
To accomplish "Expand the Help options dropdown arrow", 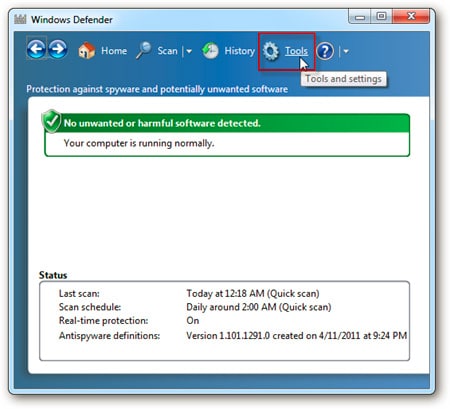I will click(x=346, y=51).
